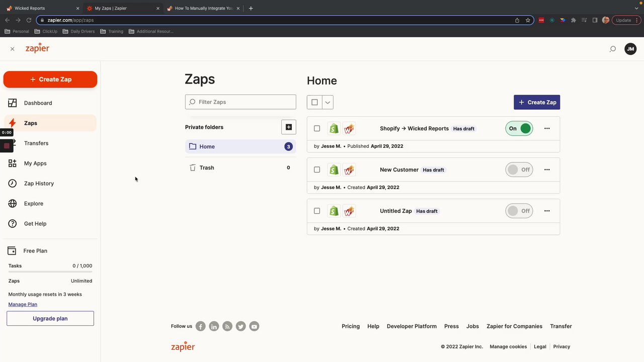Open Zapier RSS feed icon
Screen dimensions: 644x362
point(227,326)
